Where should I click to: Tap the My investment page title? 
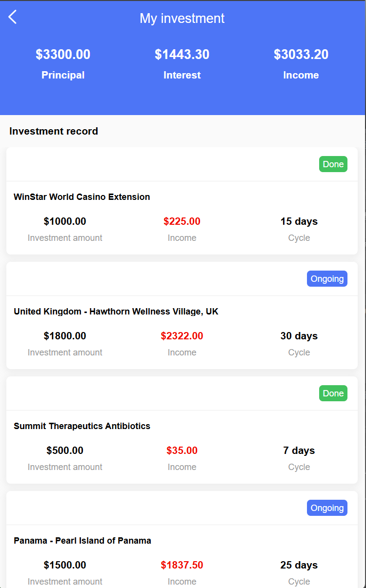pyautogui.click(x=182, y=18)
